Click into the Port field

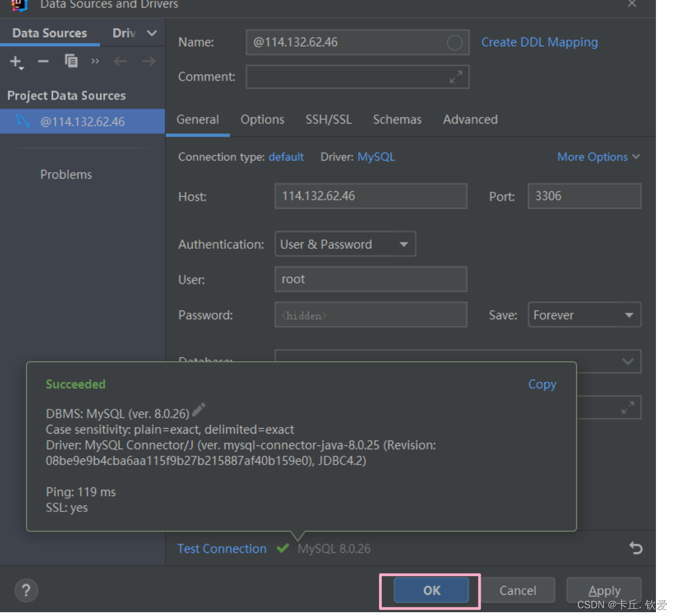[x=585, y=196]
